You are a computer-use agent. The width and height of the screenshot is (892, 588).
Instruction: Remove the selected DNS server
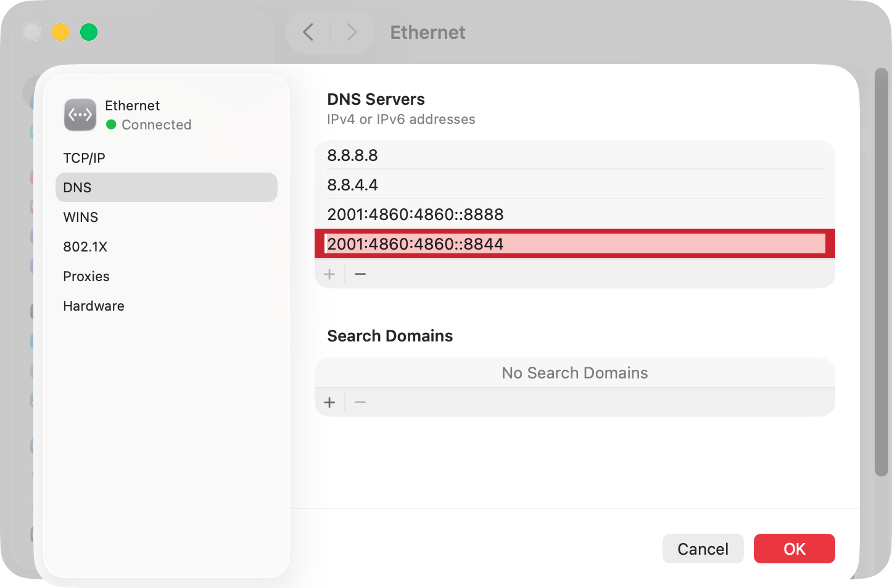360,274
